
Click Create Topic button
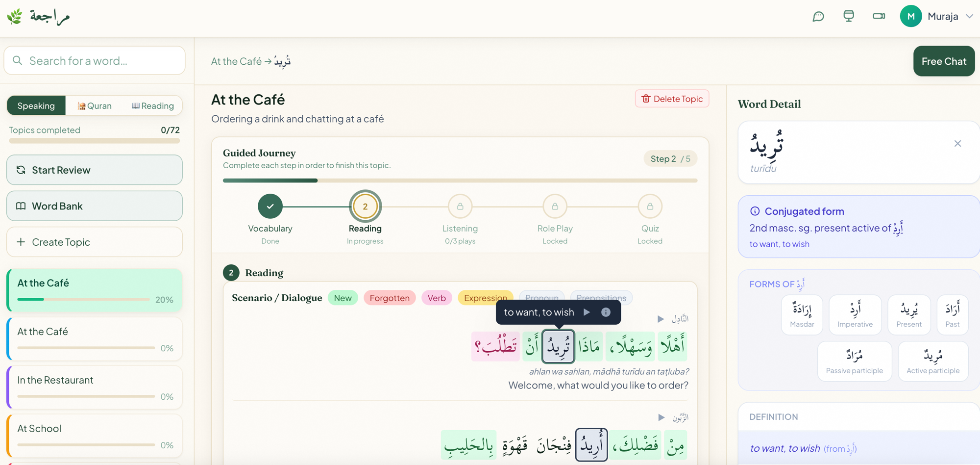[95, 242]
